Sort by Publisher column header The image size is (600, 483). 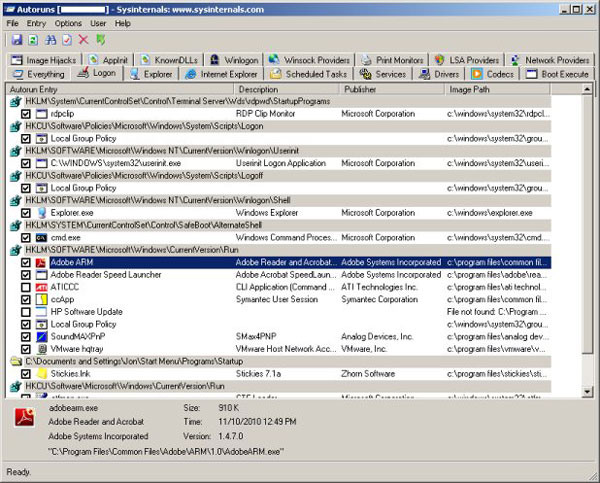point(392,90)
